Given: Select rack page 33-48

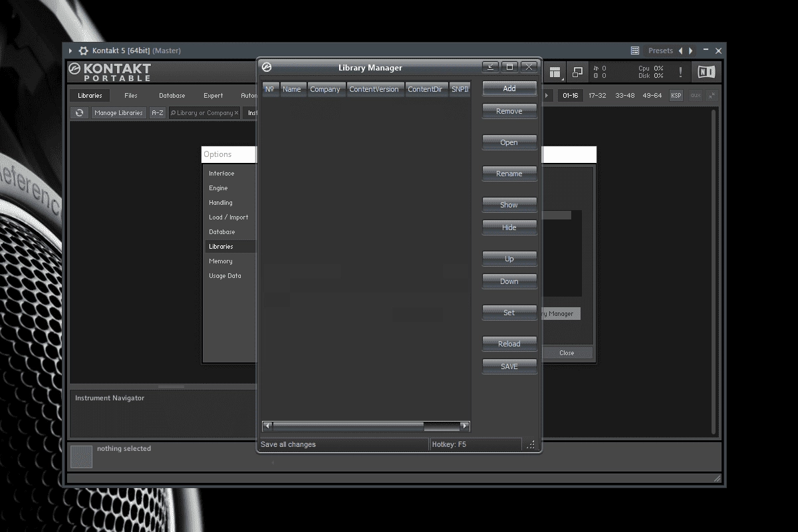Looking at the screenshot, I should pos(624,96).
